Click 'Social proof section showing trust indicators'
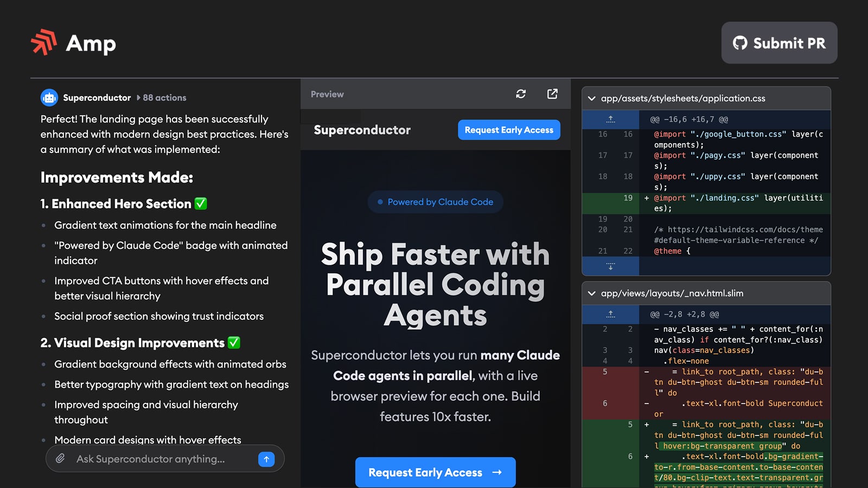 click(159, 316)
